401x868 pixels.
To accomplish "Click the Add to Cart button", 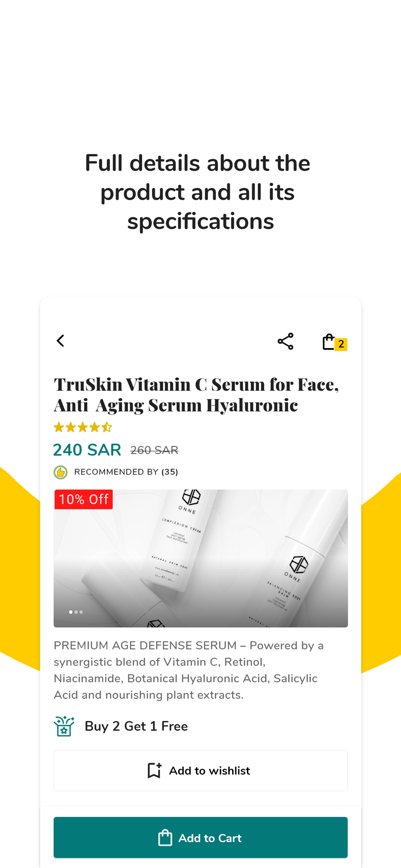I will click(x=200, y=838).
